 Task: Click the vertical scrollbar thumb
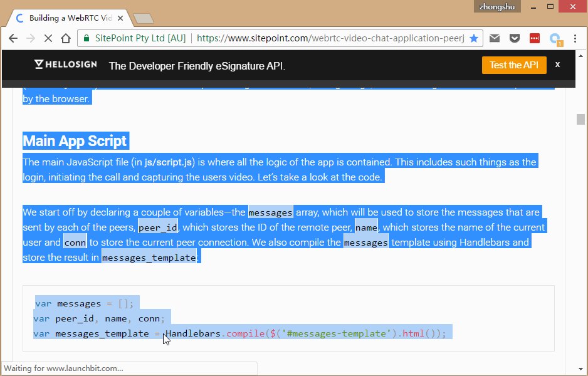(x=580, y=119)
